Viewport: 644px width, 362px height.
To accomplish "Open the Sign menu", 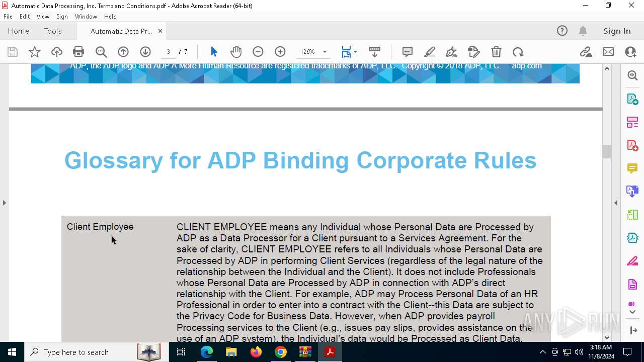I will pyautogui.click(x=62, y=17).
